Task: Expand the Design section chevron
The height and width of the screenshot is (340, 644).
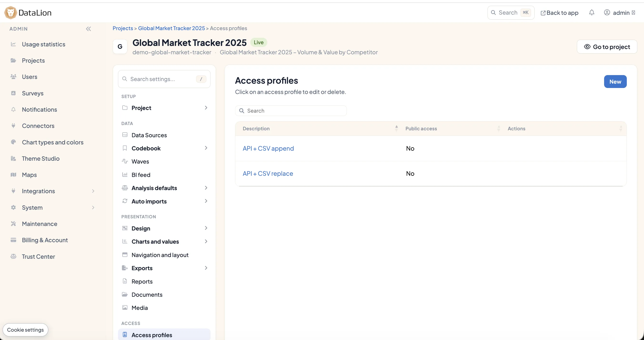Action: click(206, 228)
